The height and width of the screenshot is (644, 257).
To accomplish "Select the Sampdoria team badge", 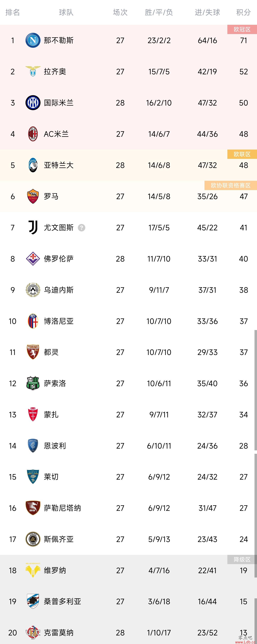I will [x=33, y=601].
